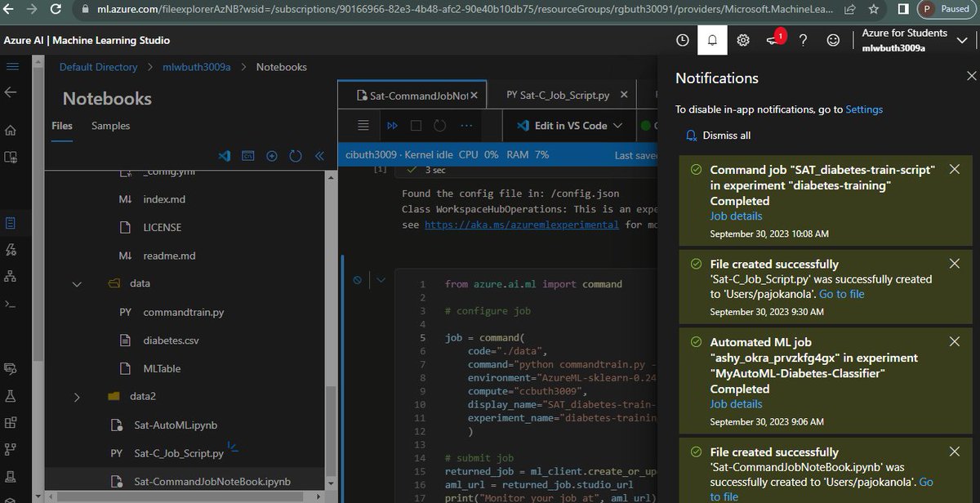The width and height of the screenshot is (980, 503).
Task: Open the compute terminal icon in sidebar
Action: click(11, 306)
